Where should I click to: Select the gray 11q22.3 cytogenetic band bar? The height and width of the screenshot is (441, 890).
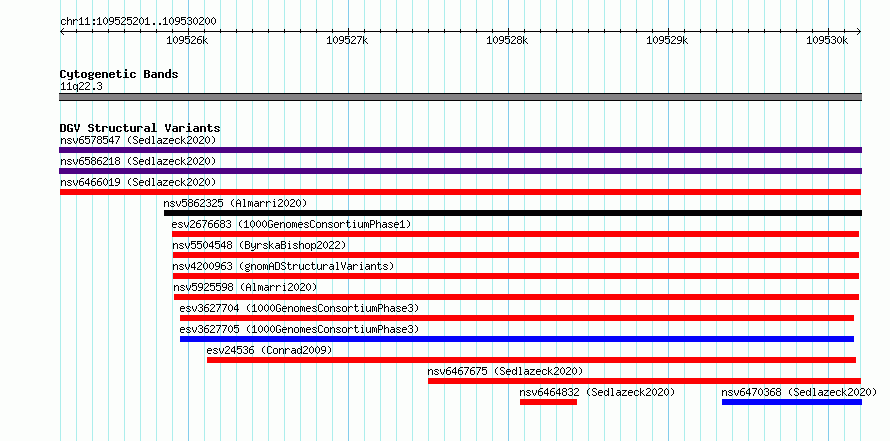pyautogui.click(x=460, y=97)
